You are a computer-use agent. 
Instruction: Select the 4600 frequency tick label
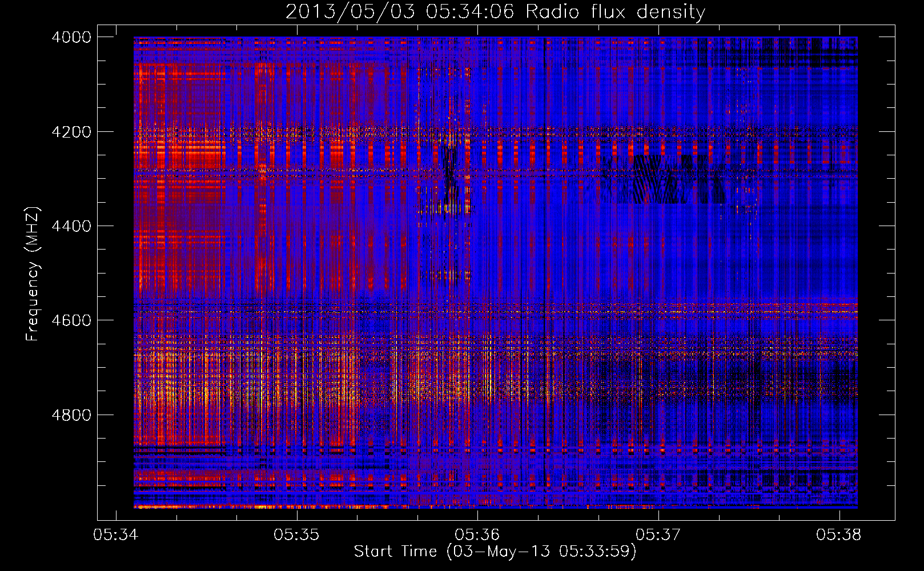point(71,320)
